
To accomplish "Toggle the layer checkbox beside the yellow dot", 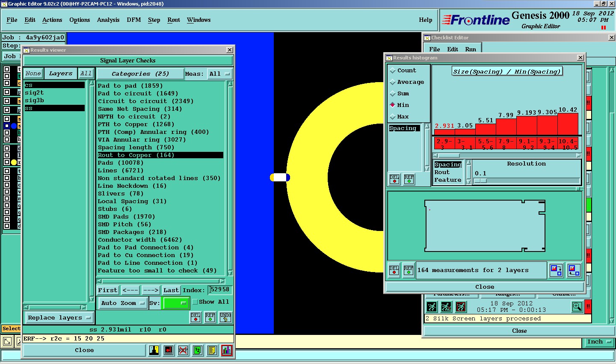I will tap(7, 162).
